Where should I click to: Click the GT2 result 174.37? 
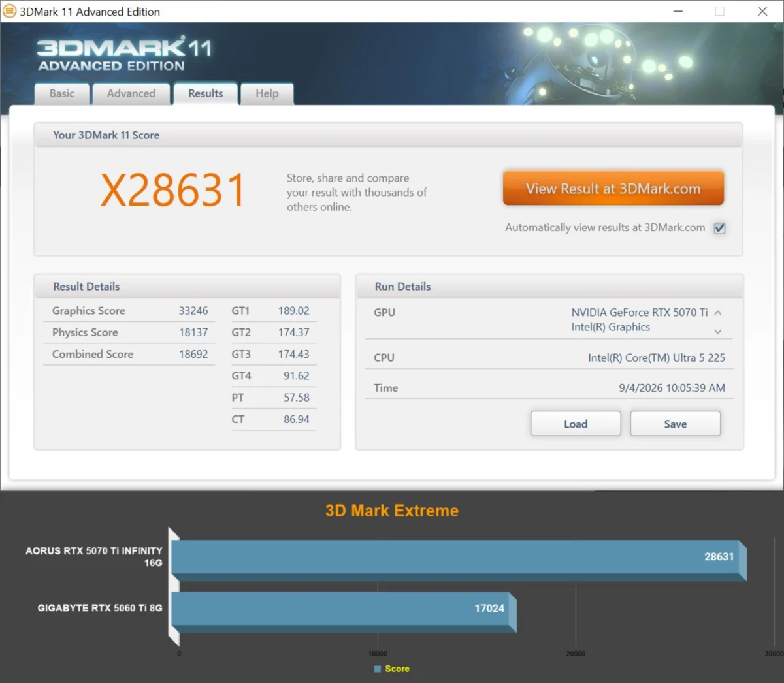pos(294,332)
